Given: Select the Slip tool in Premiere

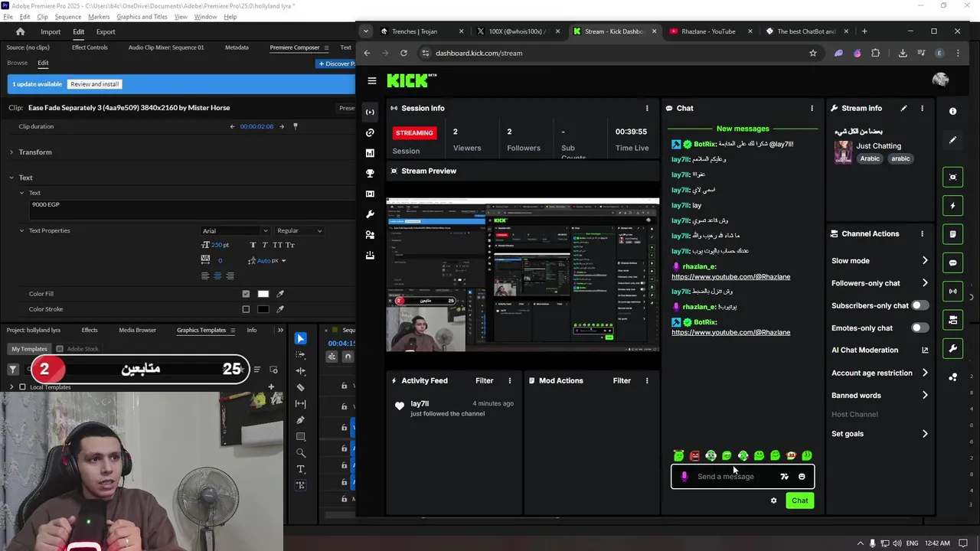Looking at the screenshot, I should tap(301, 403).
